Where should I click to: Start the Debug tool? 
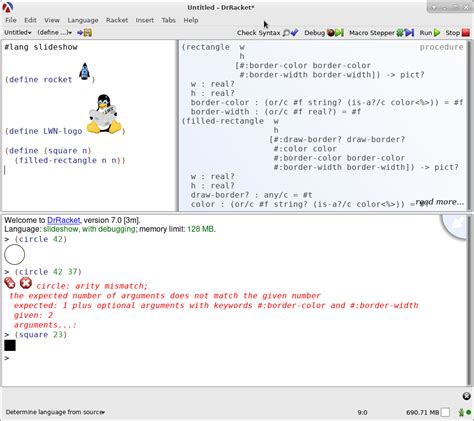tap(324, 33)
